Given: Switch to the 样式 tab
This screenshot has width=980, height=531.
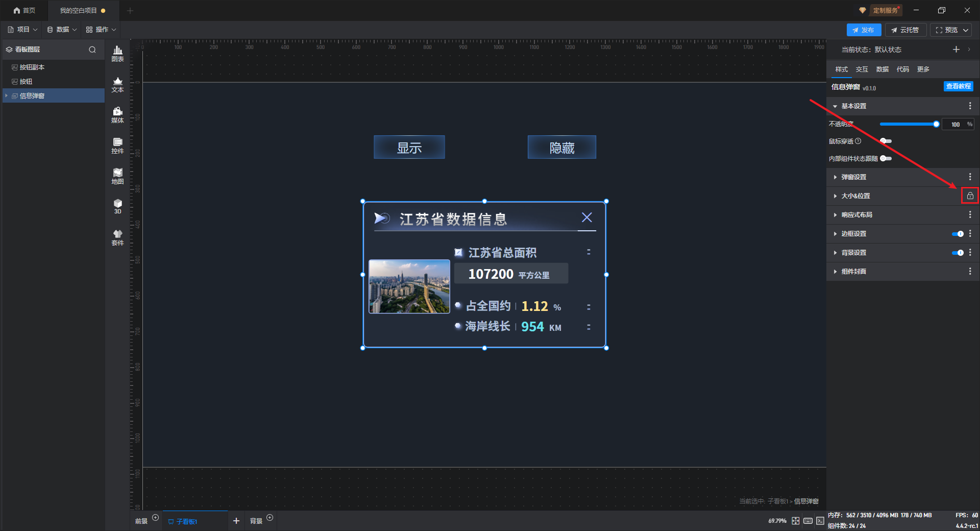Looking at the screenshot, I should pyautogui.click(x=841, y=69).
